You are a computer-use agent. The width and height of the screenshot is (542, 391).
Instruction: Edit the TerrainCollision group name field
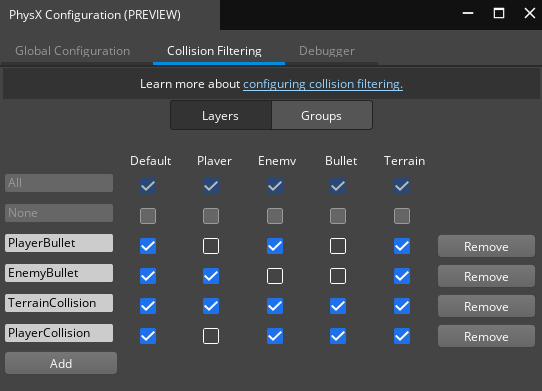59,303
